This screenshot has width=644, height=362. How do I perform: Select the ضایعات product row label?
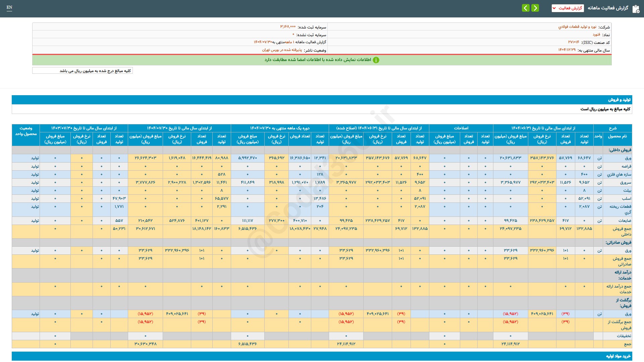(625, 221)
